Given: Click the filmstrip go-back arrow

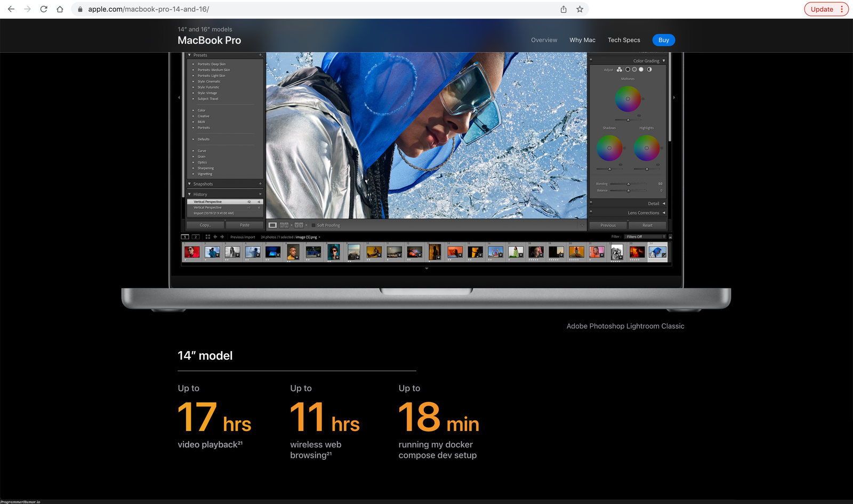Looking at the screenshot, I should tap(215, 237).
